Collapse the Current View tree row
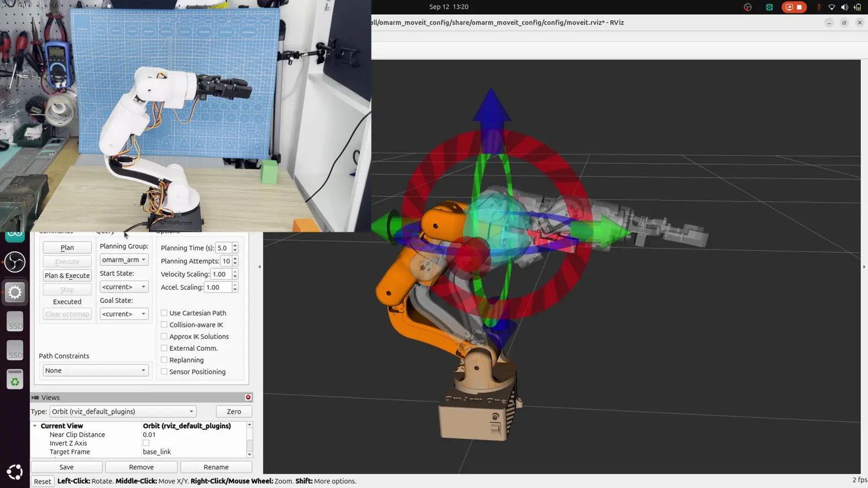Screen dimensions: 868x488 [x=35, y=426]
